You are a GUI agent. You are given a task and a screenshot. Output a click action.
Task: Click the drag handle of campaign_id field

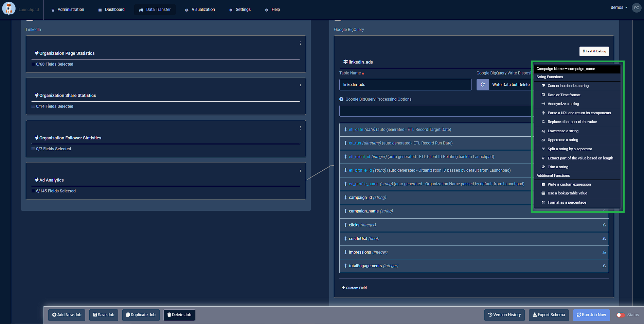coord(345,198)
